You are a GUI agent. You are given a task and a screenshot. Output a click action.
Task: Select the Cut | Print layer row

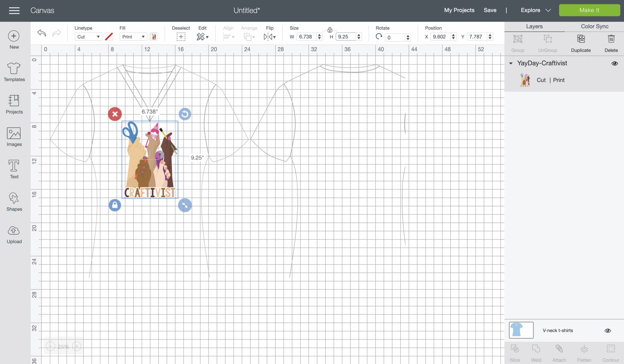(x=564, y=80)
